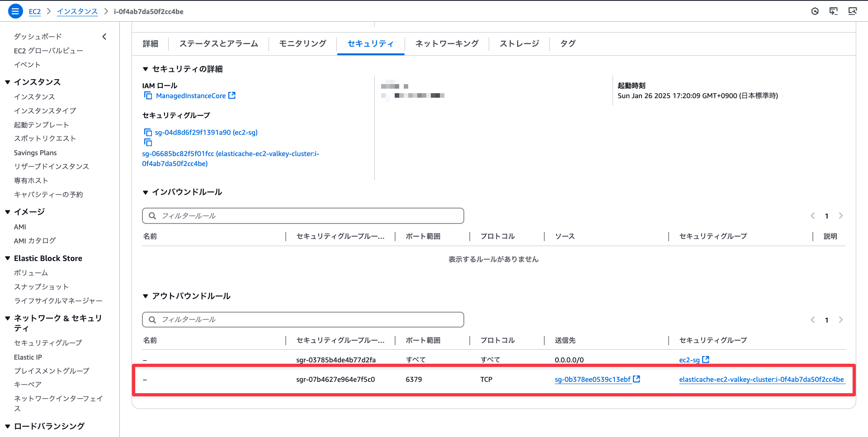
Task: Open 専有ホスト in sidebar
Action: coord(31,180)
